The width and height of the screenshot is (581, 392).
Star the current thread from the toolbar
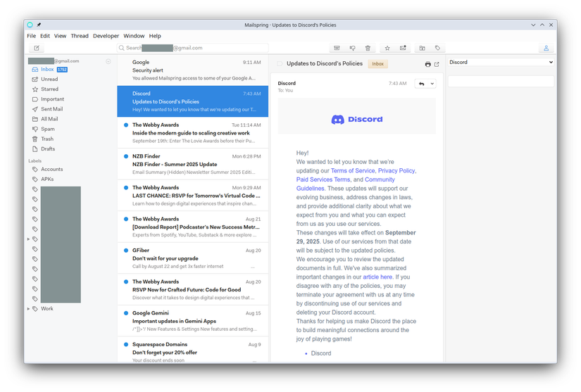click(387, 48)
